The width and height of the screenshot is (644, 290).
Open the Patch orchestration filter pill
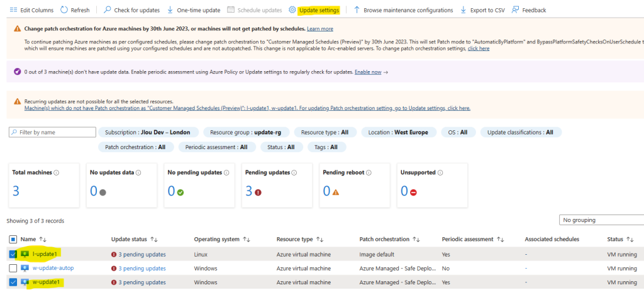pyautogui.click(x=136, y=147)
